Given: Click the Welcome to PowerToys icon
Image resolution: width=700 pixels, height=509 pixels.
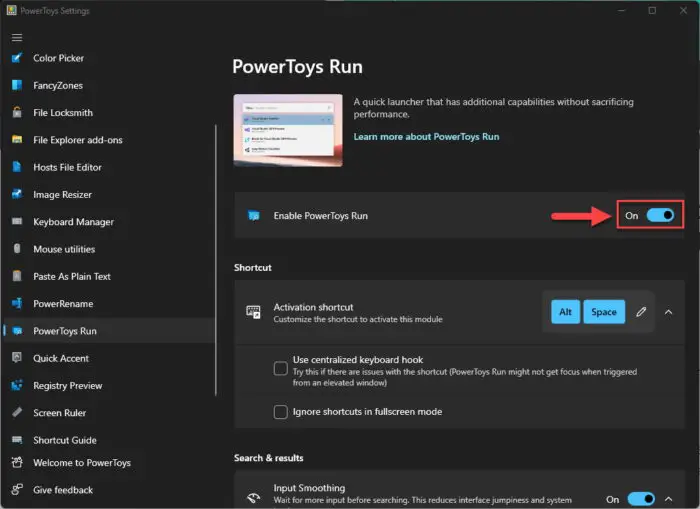Looking at the screenshot, I should (17, 463).
